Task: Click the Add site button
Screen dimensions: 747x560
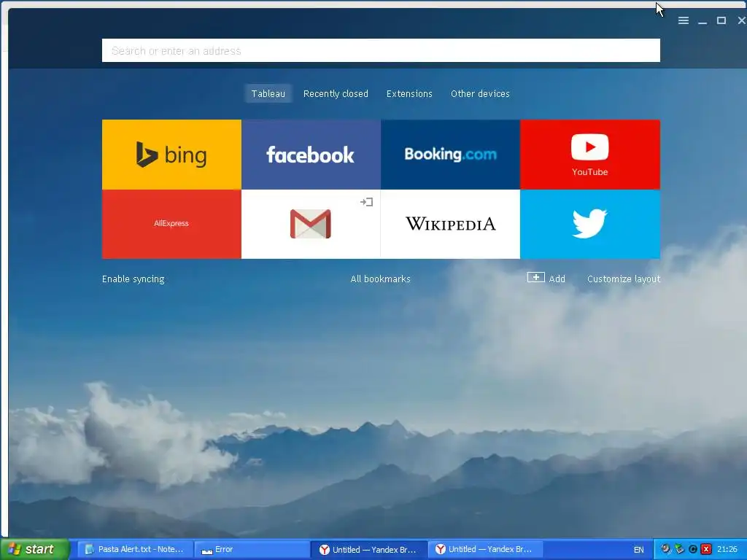Action: point(546,278)
